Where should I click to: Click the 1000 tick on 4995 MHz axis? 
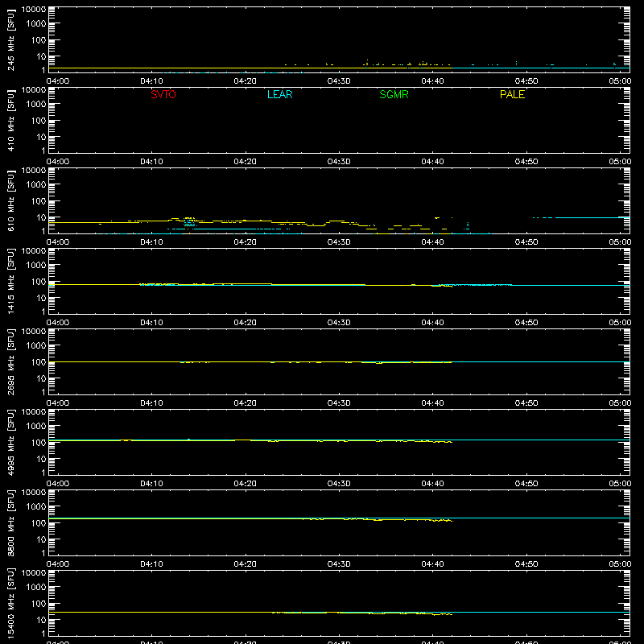coord(36,426)
